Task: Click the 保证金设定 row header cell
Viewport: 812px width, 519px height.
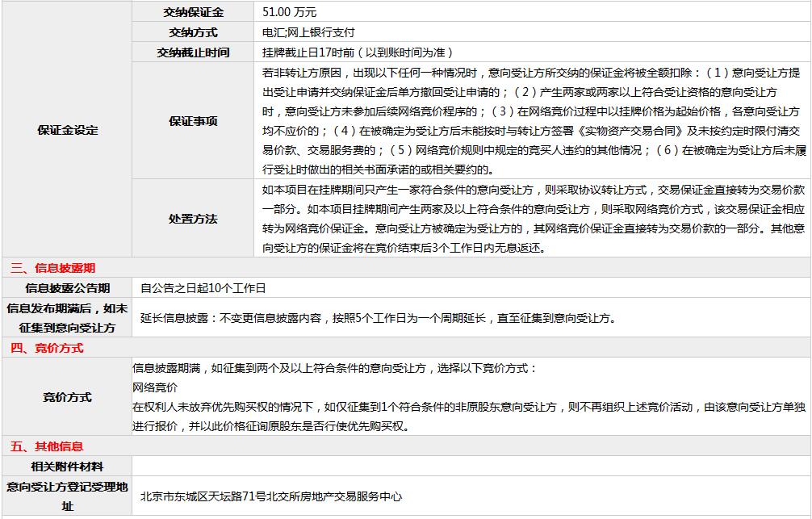Action: click(67, 130)
